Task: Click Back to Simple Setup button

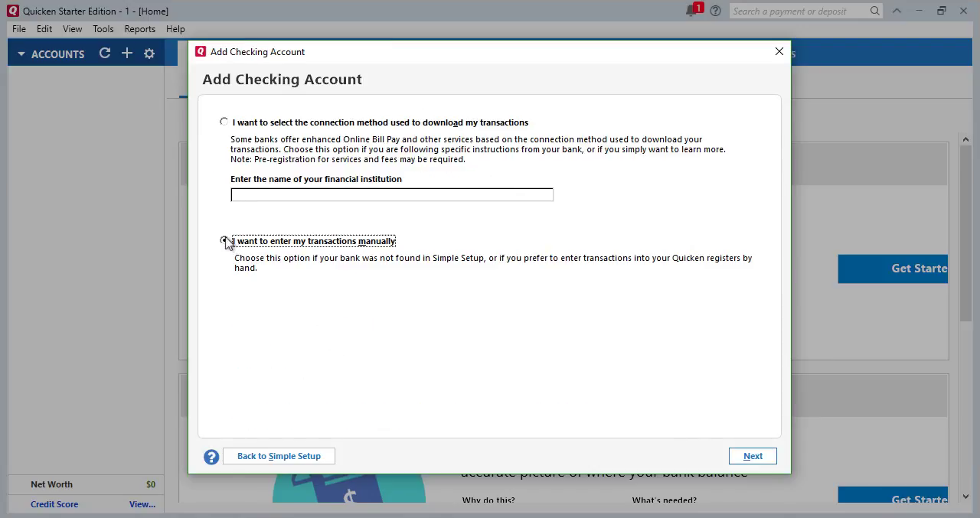Action: (279, 456)
